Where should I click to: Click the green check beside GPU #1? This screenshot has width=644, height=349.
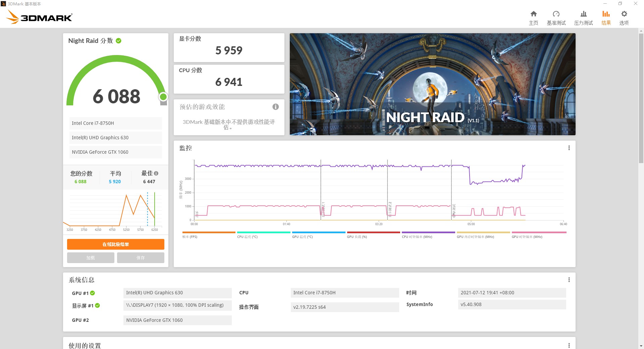pos(93,293)
